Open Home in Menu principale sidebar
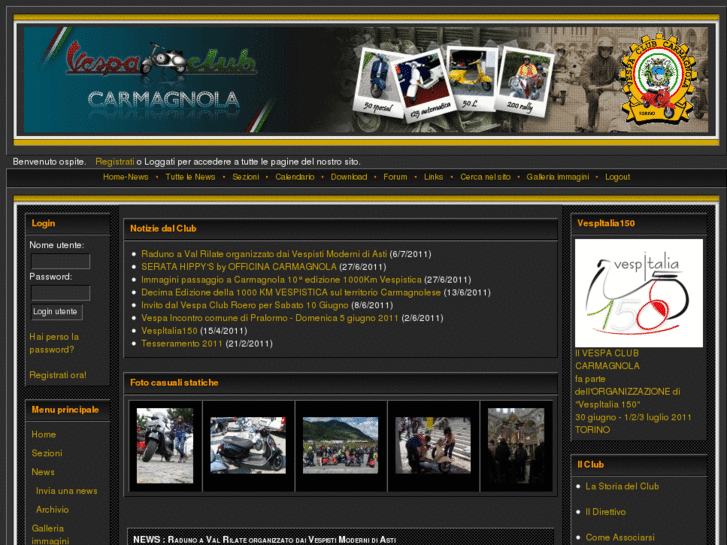 [x=44, y=435]
